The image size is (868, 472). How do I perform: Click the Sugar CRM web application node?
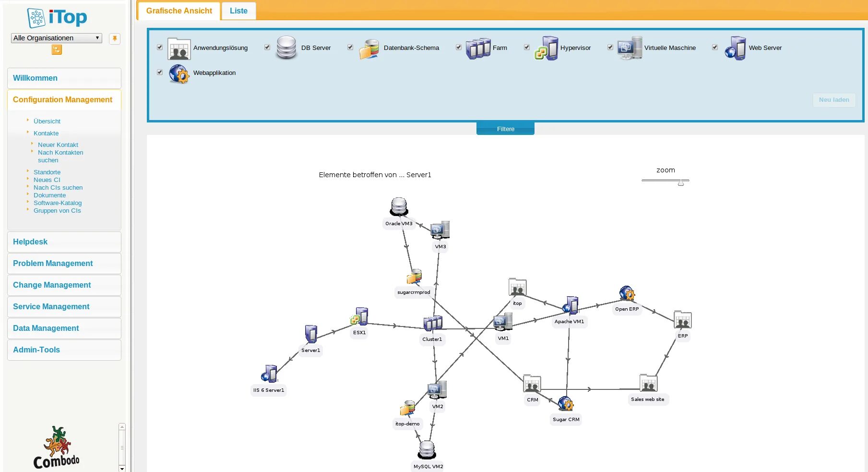point(566,403)
